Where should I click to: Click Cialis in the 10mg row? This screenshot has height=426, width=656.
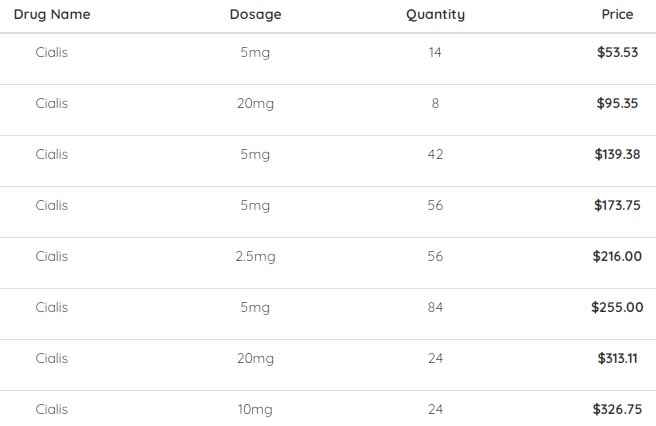pyautogui.click(x=51, y=410)
